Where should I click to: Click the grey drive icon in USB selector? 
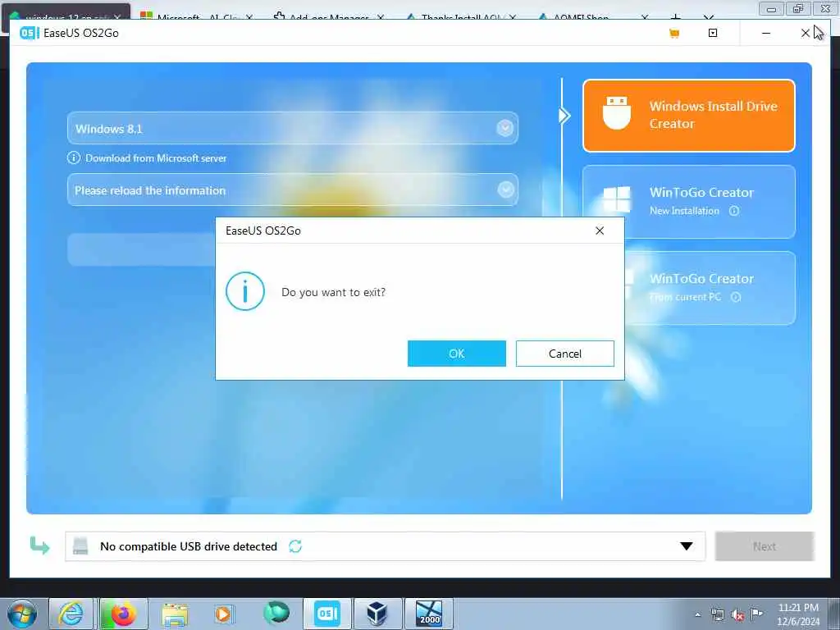pos(80,546)
